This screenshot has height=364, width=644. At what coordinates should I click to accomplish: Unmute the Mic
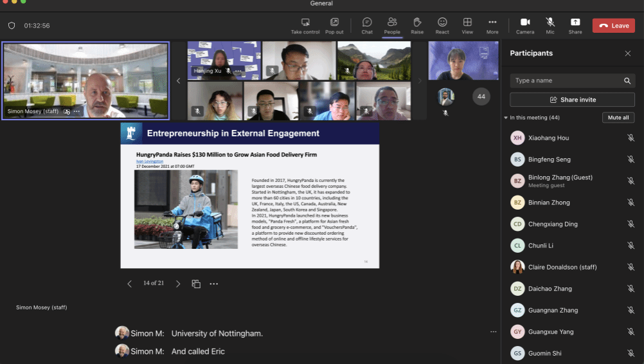pyautogui.click(x=550, y=26)
